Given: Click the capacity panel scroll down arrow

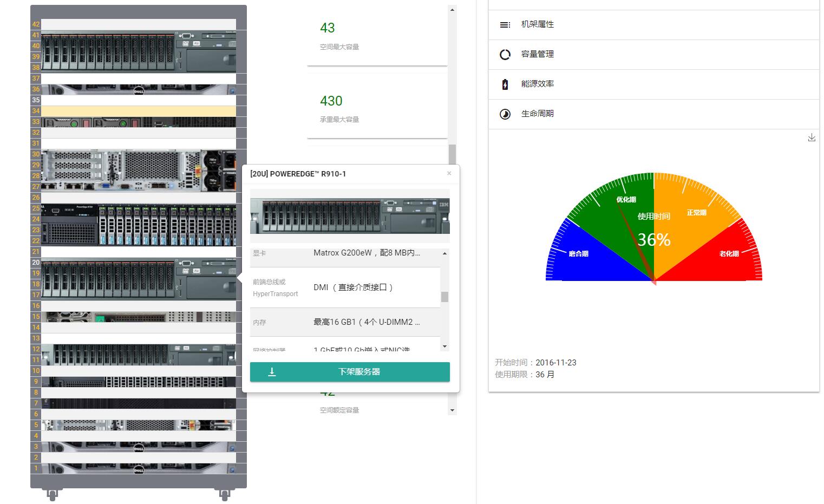Looking at the screenshot, I should pos(452,410).
